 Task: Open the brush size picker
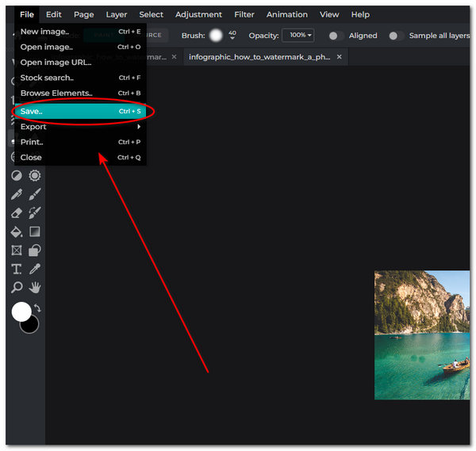point(216,36)
